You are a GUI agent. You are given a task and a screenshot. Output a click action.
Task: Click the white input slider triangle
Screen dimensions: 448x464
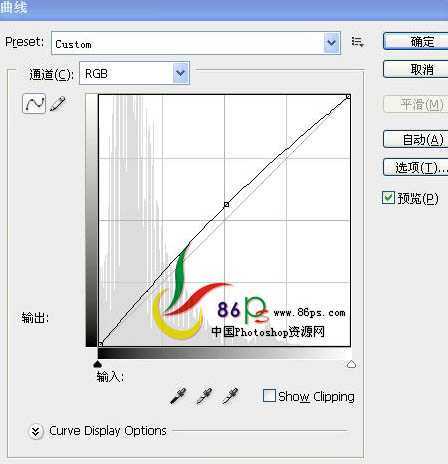pos(351,364)
